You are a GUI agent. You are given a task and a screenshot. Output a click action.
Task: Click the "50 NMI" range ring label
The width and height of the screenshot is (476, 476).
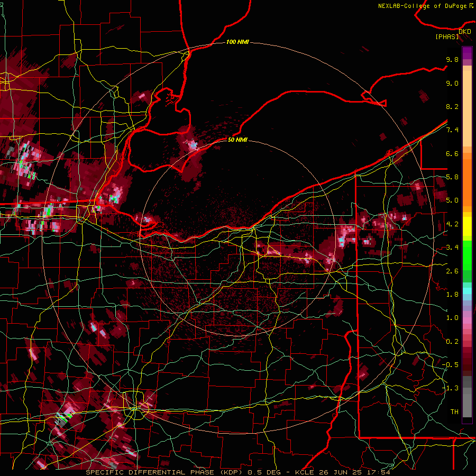tap(237, 140)
